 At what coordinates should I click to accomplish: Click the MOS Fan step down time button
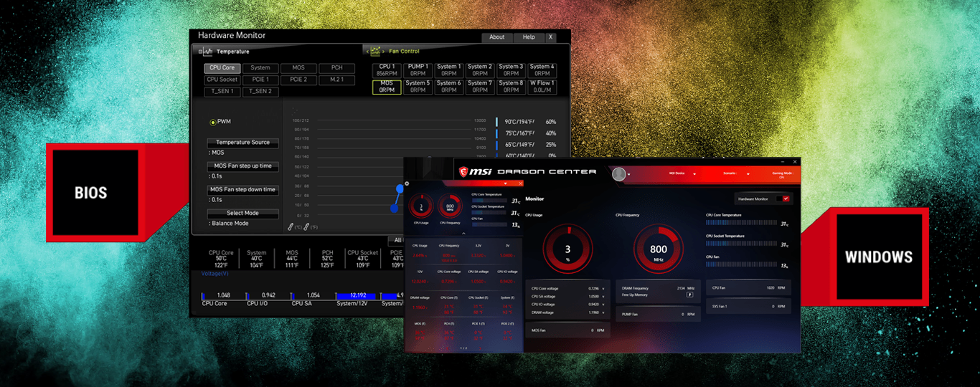pyautogui.click(x=242, y=190)
